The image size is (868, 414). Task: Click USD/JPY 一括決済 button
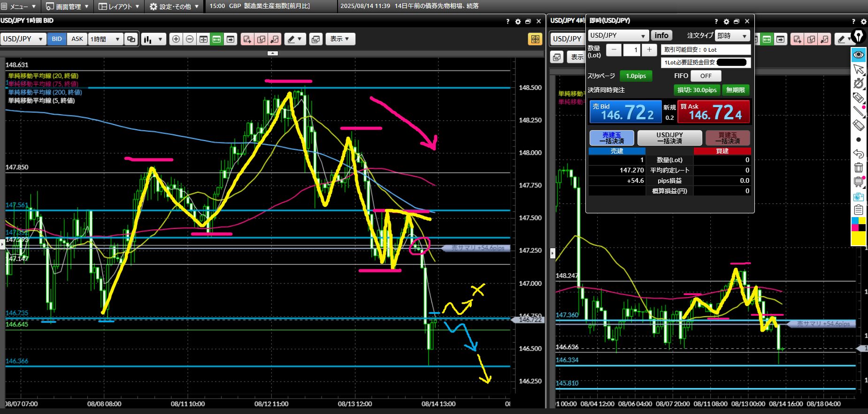point(670,138)
